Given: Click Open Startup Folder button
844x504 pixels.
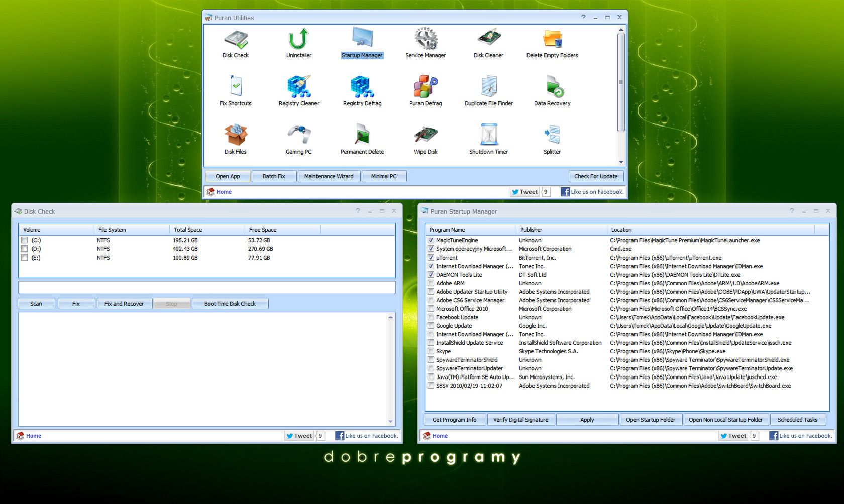Looking at the screenshot, I should 651,420.
